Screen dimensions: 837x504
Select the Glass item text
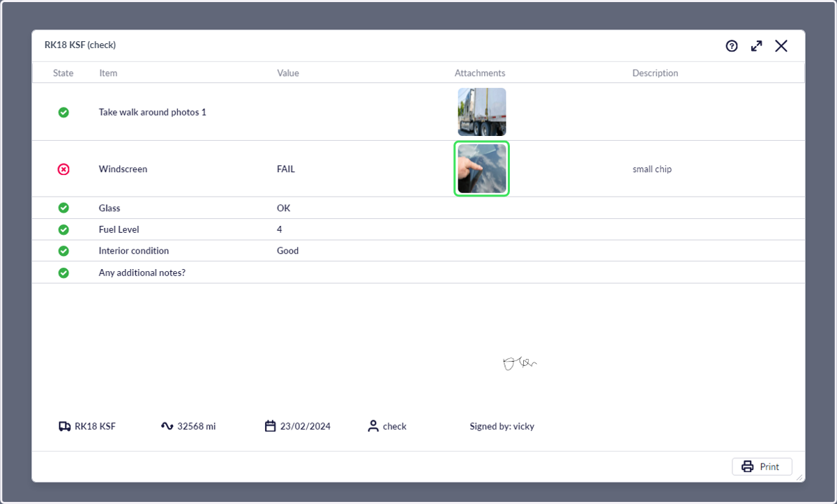pos(110,208)
